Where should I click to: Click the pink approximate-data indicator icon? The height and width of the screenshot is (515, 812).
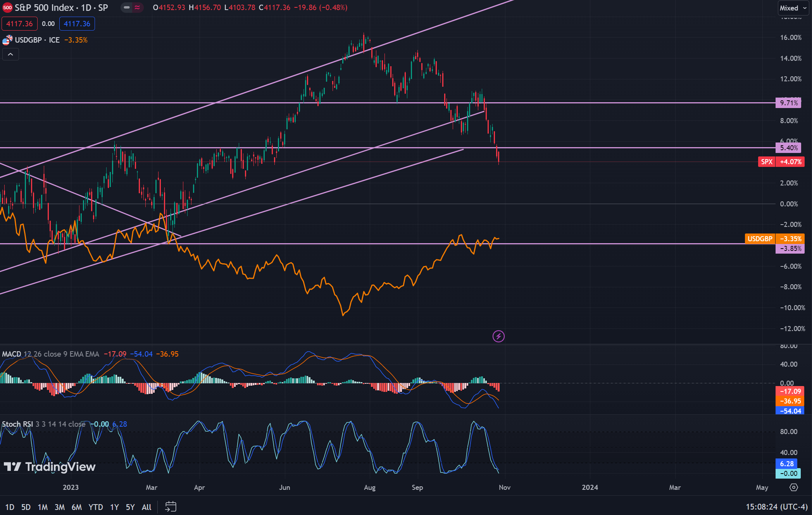point(137,8)
